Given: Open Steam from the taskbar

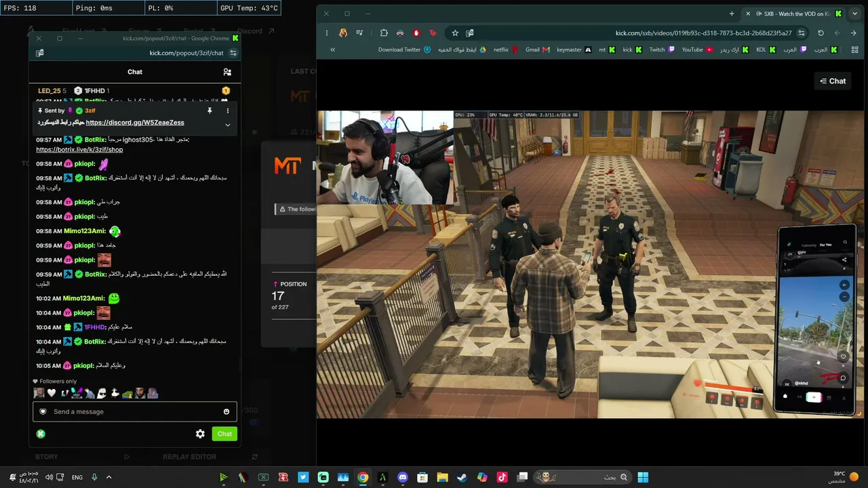Looking at the screenshot, I should 462,477.
